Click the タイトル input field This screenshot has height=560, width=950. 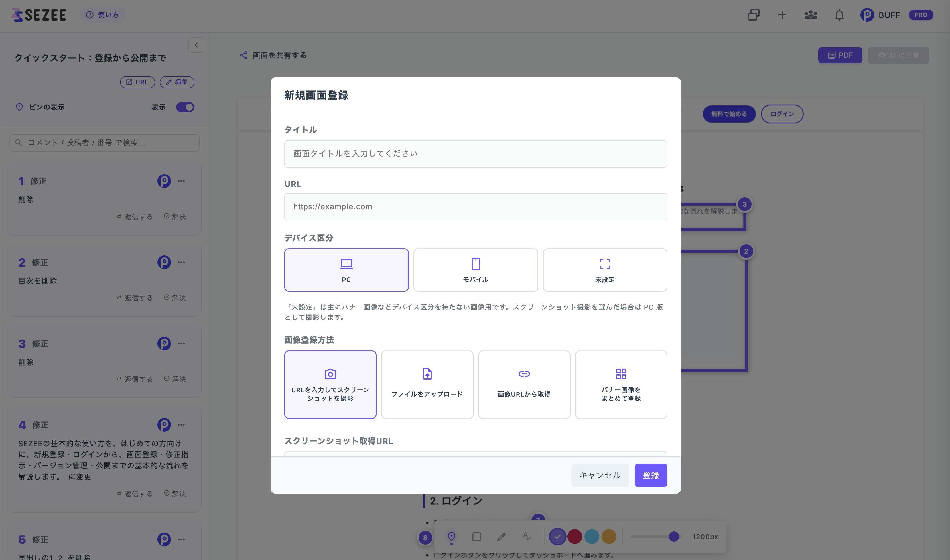click(475, 154)
